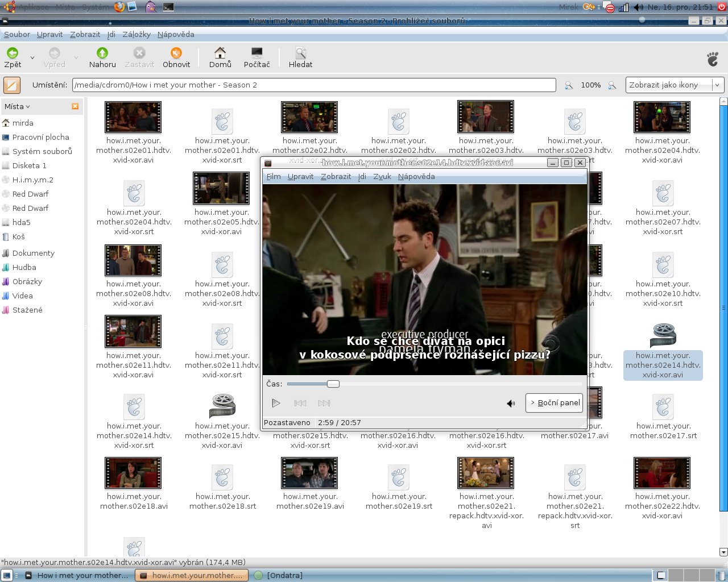Select s02e01 avi video thumbnail
This screenshot has height=582, width=728.
click(x=133, y=117)
